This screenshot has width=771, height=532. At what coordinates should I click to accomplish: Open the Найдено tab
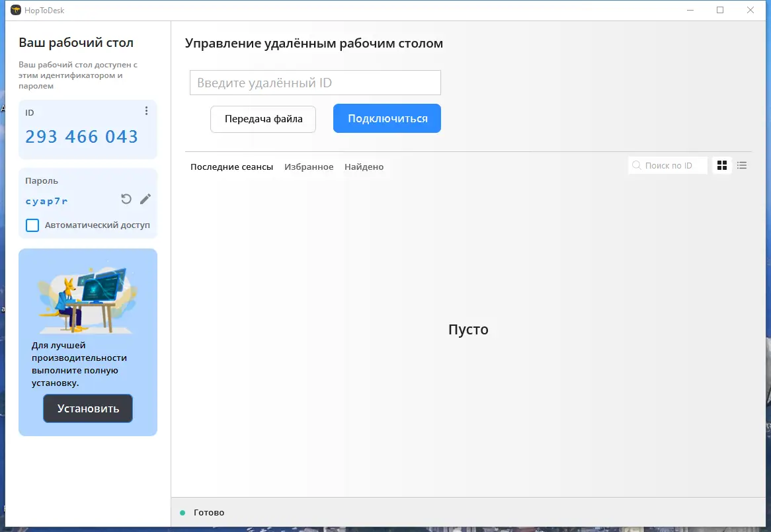pyautogui.click(x=364, y=167)
